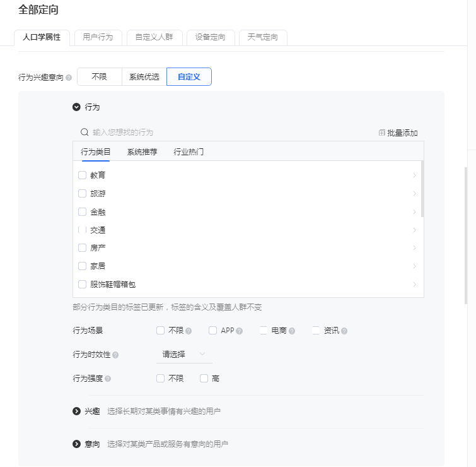This screenshot has width=476, height=467.
Task: Open the 系统推荐 tab in behavior list
Action: pyautogui.click(x=142, y=152)
